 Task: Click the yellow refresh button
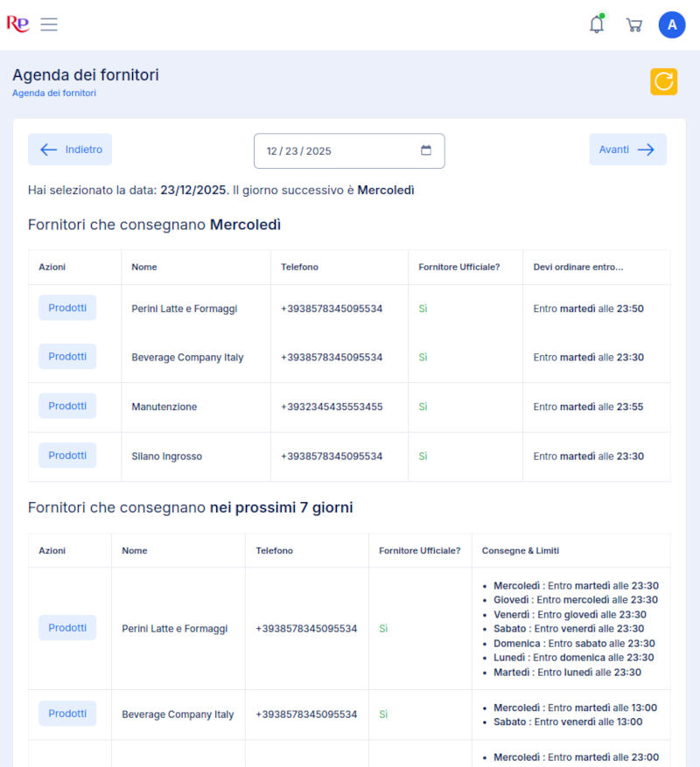pyautogui.click(x=663, y=81)
